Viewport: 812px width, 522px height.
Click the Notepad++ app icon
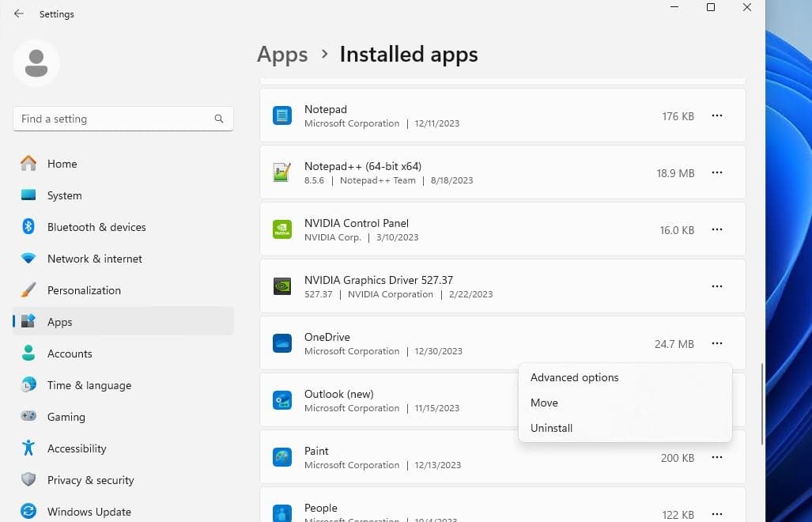point(282,172)
